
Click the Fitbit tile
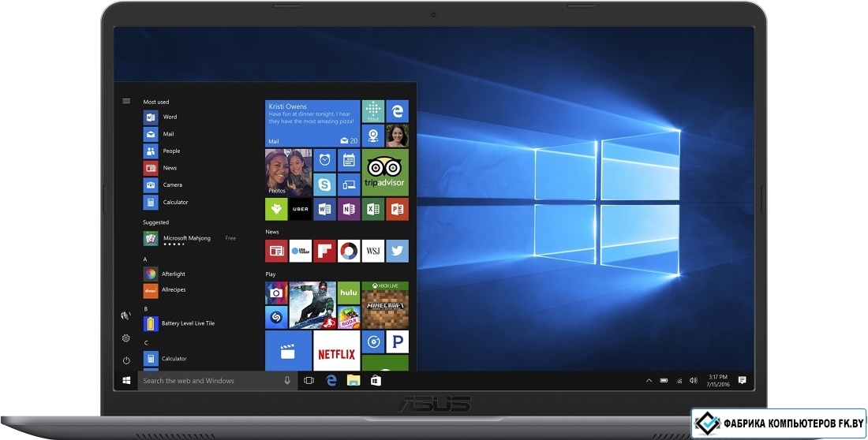click(x=372, y=111)
